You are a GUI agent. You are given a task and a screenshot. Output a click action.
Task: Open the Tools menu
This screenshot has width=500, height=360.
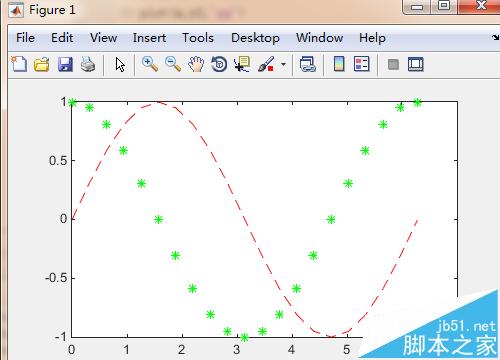pyautogui.click(x=198, y=38)
